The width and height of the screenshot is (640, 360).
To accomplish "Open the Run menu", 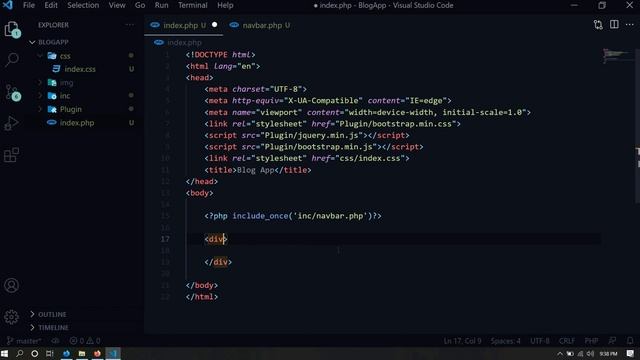I will 161,5.
